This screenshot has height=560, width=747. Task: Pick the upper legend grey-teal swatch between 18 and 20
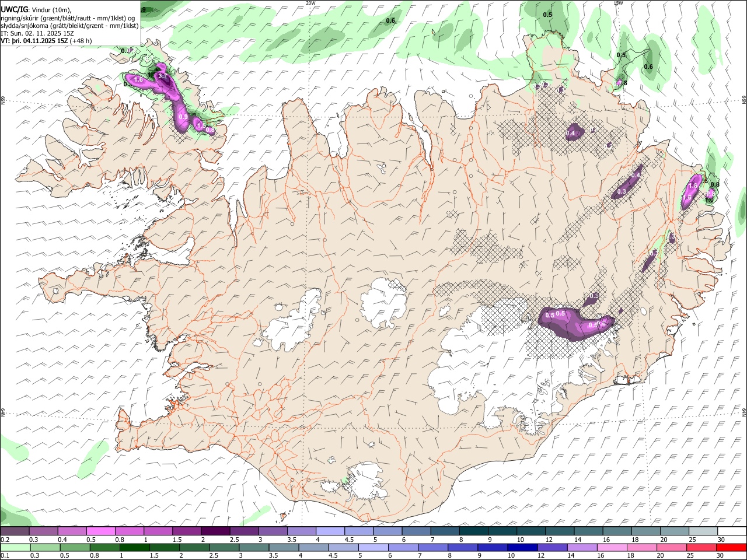pos(645,531)
